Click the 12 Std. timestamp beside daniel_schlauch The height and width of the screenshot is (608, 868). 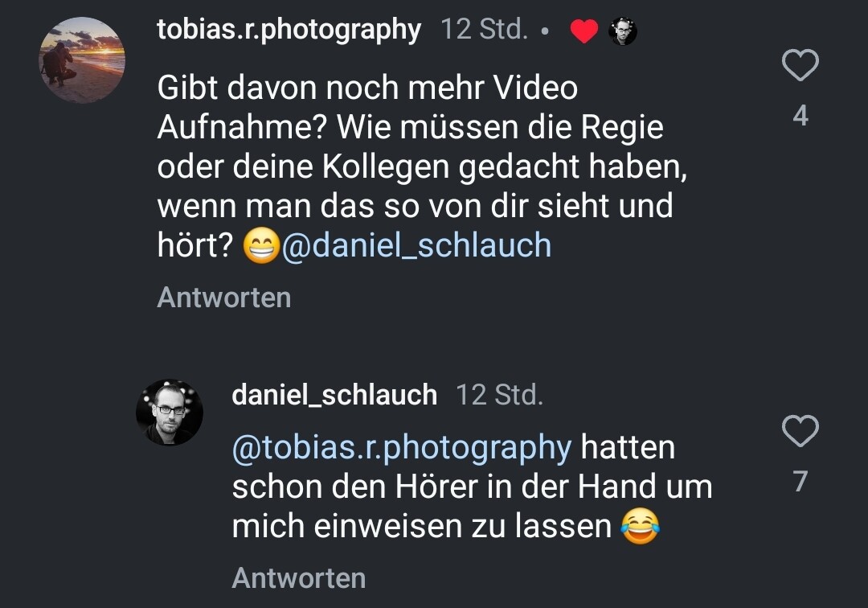(x=499, y=395)
